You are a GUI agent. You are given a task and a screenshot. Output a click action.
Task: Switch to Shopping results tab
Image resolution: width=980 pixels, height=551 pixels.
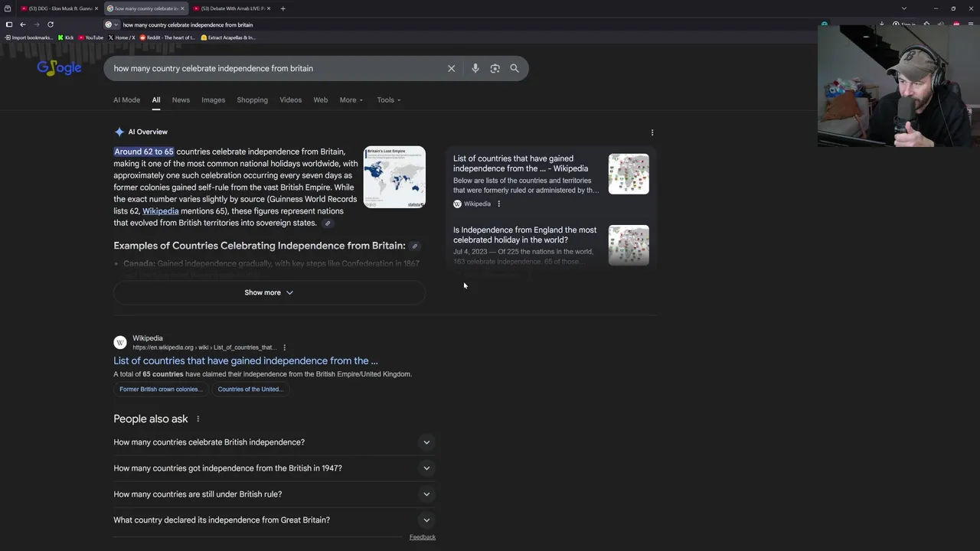pos(252,100)
